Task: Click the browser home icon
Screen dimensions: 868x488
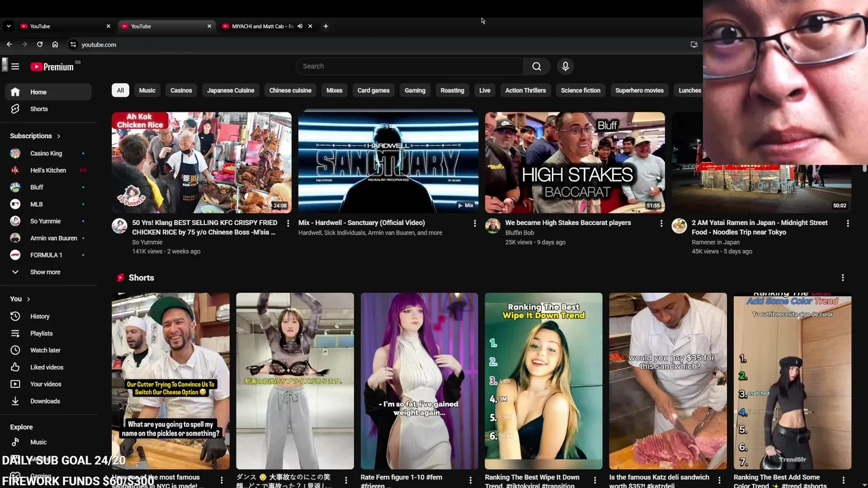Action: (x=55, y=45)
